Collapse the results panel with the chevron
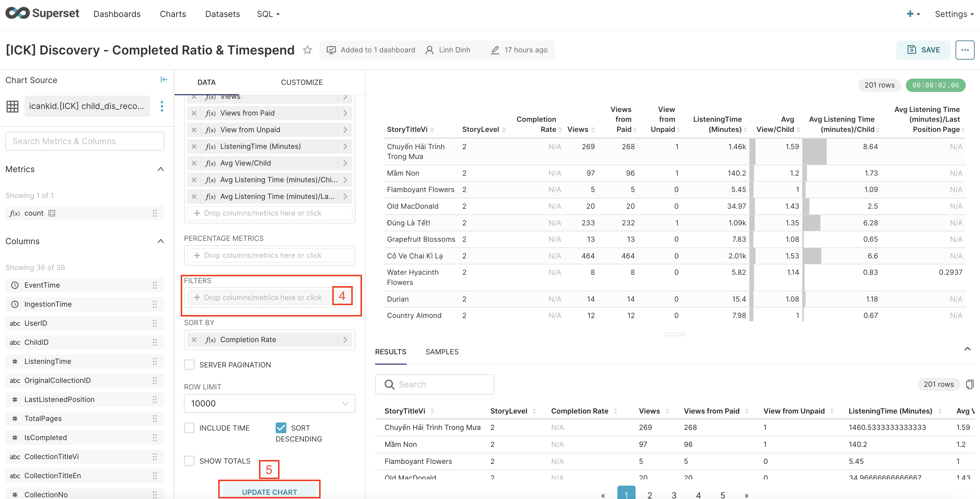This screenshot has width=980, height=499. click(x=967, y=349)
